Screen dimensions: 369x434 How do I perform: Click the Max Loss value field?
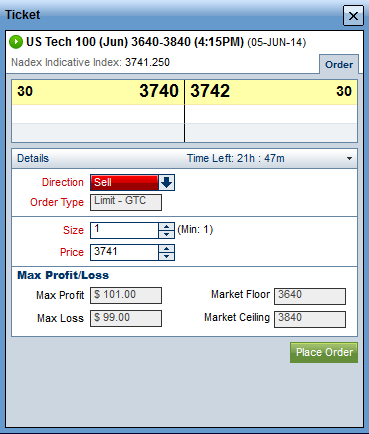tap(126, 318)
